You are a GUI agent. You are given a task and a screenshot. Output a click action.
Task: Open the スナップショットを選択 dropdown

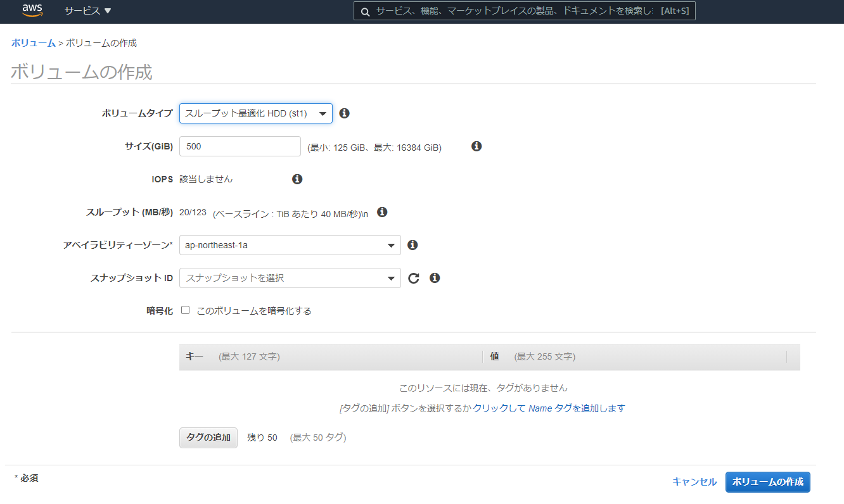click(x=290, y=278)
